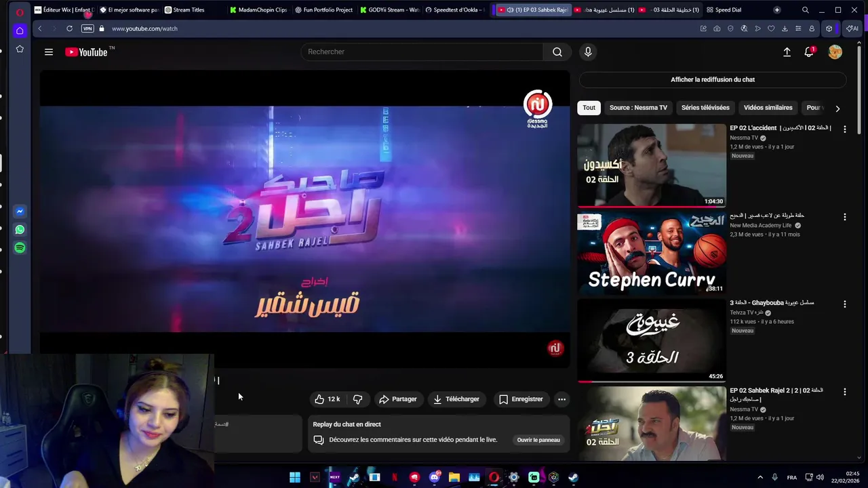The height and width of the screenshot is (488, 868).
Task: Open Stephen Curry video thumbnail
Action: [651, 253]
